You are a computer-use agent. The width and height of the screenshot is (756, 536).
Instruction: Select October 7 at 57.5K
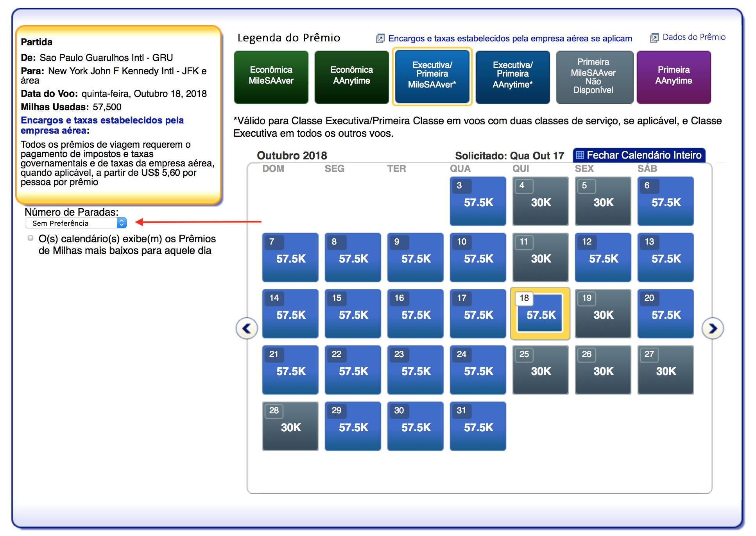coord(290,257)
